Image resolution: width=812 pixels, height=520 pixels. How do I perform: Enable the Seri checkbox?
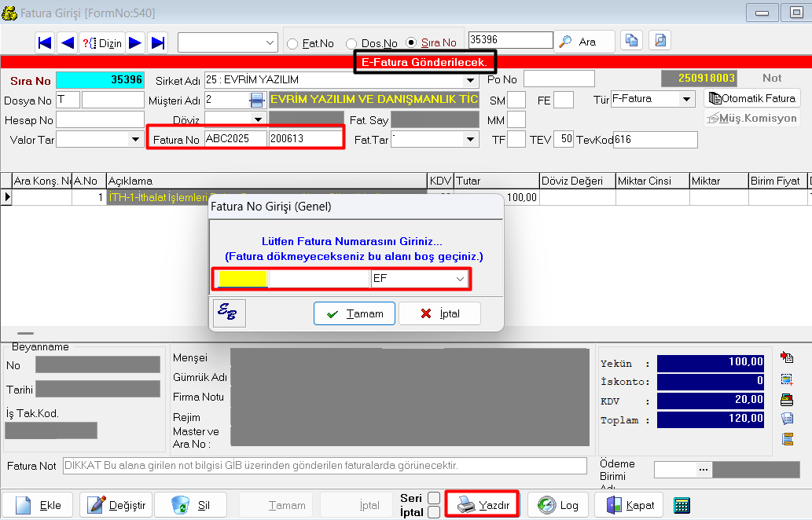433,498
